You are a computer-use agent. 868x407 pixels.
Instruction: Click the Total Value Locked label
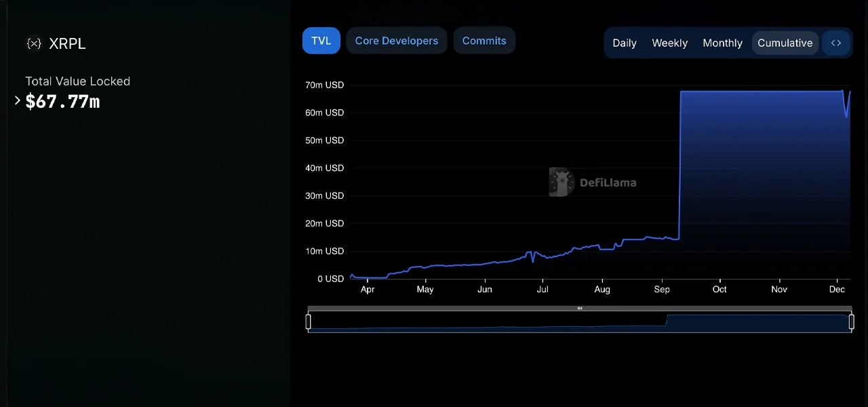(78, 81)
